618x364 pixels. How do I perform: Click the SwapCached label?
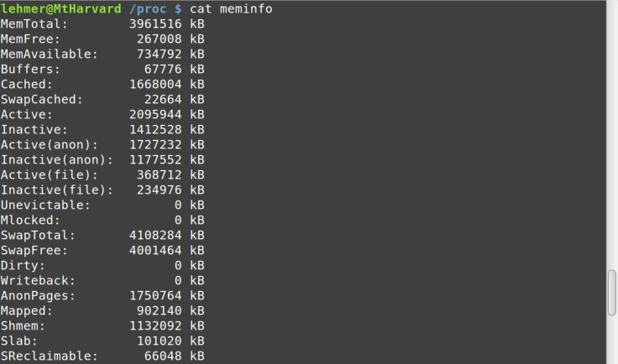point(41,100)
